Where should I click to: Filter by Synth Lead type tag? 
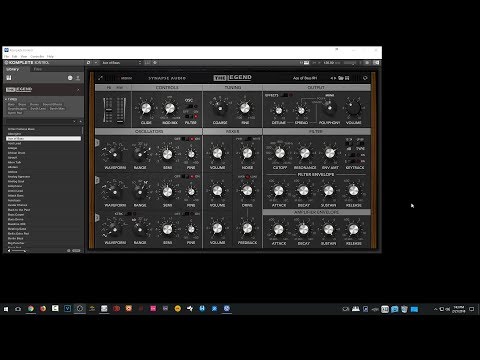(x=38, y=108)
